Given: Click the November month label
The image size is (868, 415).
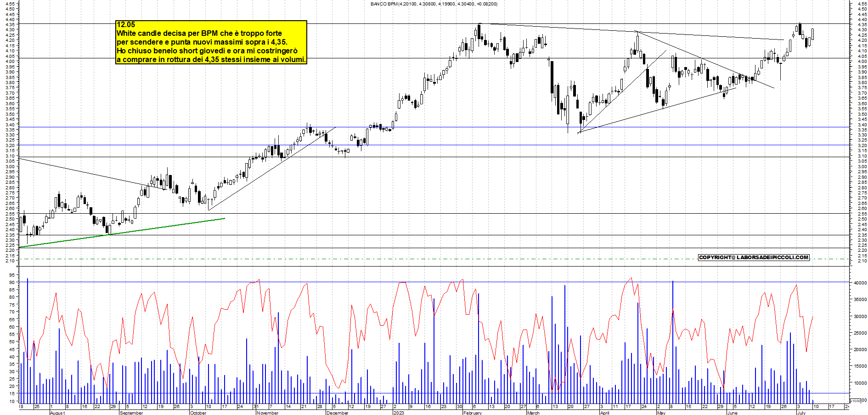Looking at the screenshot, I should click(x=268, y=413).
